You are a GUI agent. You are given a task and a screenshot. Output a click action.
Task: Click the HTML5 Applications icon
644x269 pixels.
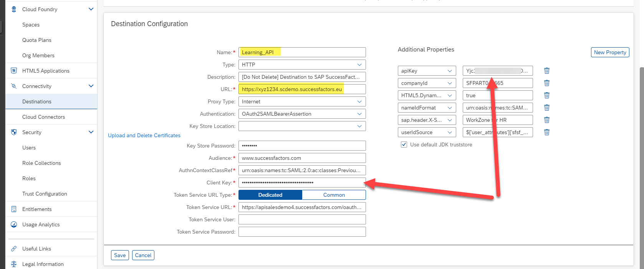click(x=14, y=71)
